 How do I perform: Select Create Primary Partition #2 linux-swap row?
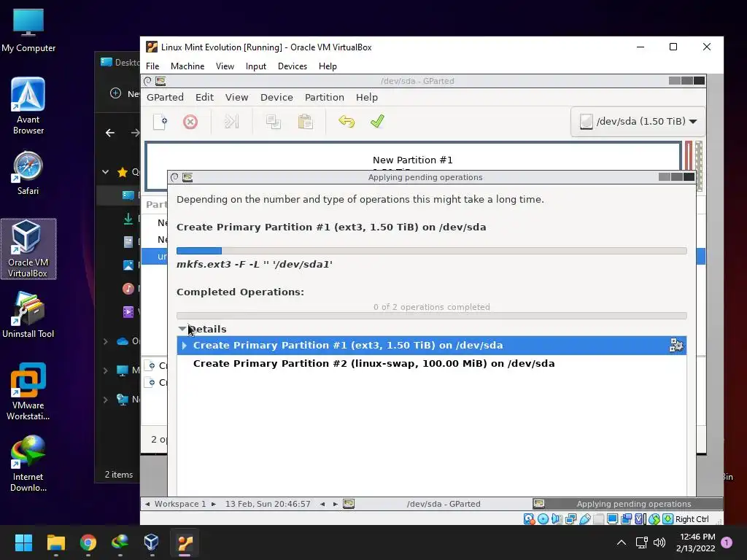pos(431,364)
